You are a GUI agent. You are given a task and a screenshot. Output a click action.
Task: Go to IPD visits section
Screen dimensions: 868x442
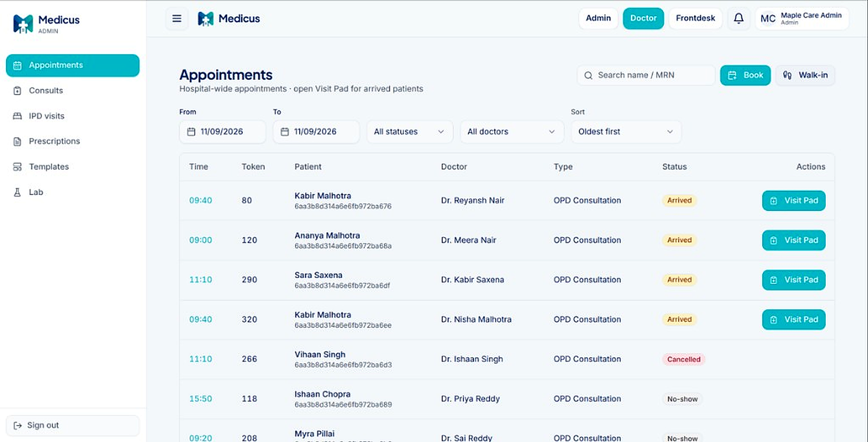[x=73, y=116]
